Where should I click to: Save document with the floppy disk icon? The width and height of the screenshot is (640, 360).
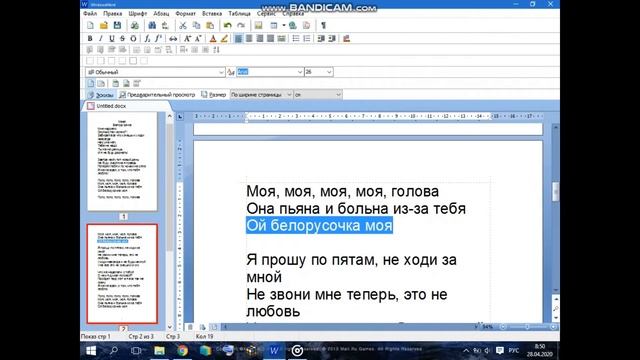[117, 25]
